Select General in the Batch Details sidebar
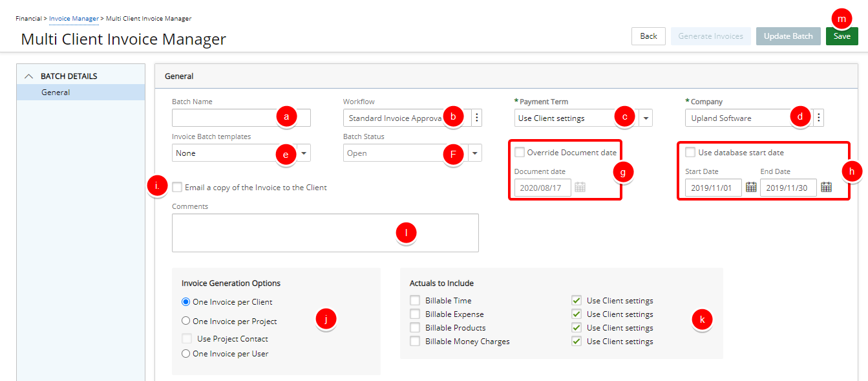The height and width of the screenshot is (381, 868). 56,93
